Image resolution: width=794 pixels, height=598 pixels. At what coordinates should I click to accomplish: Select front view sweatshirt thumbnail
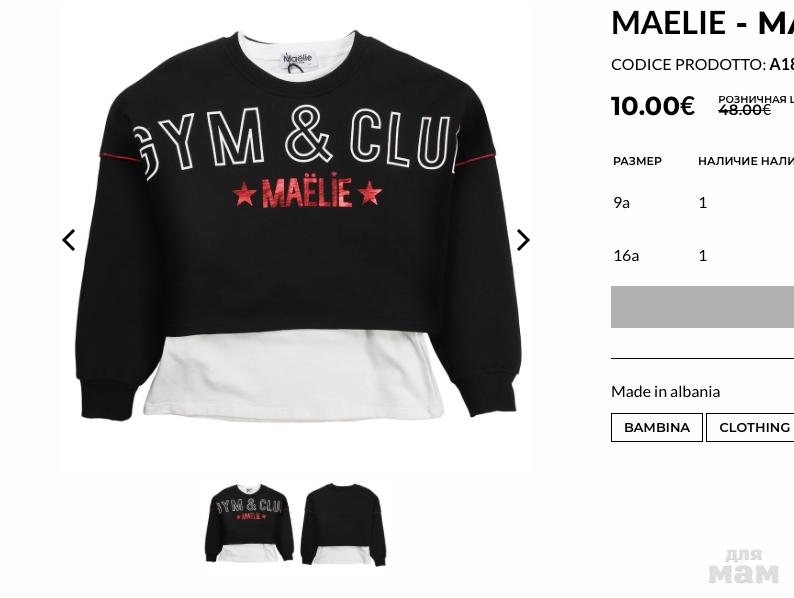(x=249, y=523)
